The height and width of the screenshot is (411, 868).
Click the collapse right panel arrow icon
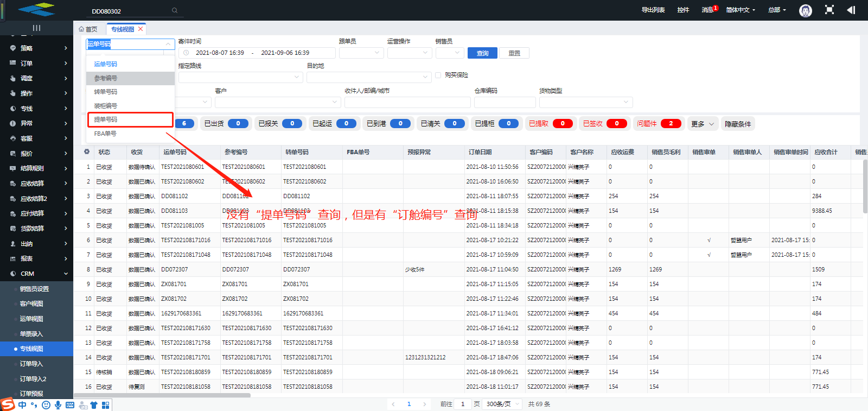coord(851,10)
